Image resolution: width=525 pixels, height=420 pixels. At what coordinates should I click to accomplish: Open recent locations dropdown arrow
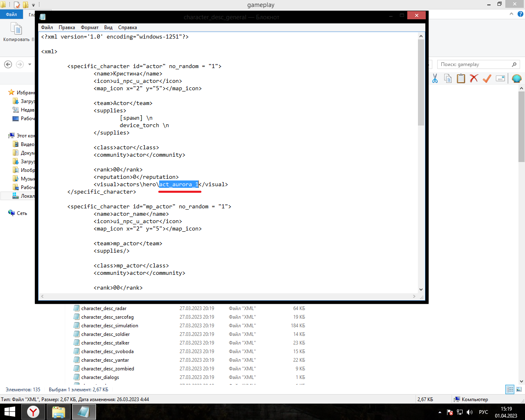(30, 64)
